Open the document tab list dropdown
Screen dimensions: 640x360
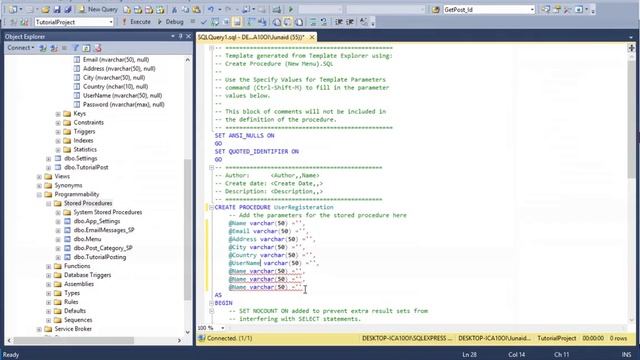pos(631,37)
